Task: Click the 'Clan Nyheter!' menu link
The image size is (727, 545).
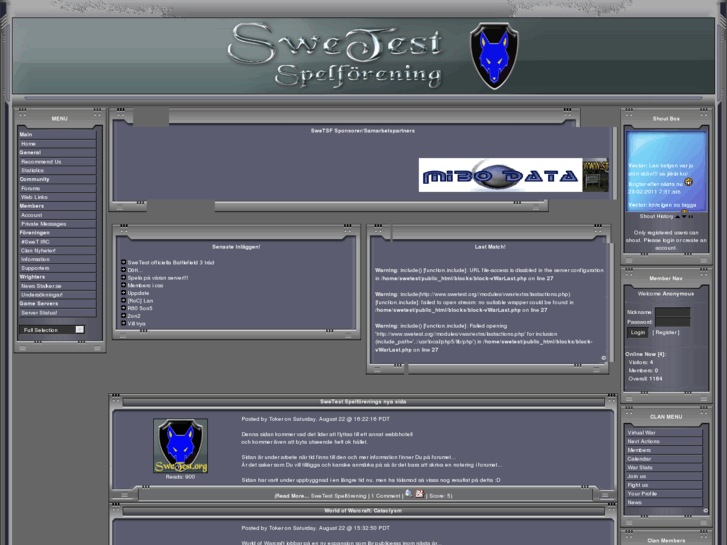Action: point(38,250)
